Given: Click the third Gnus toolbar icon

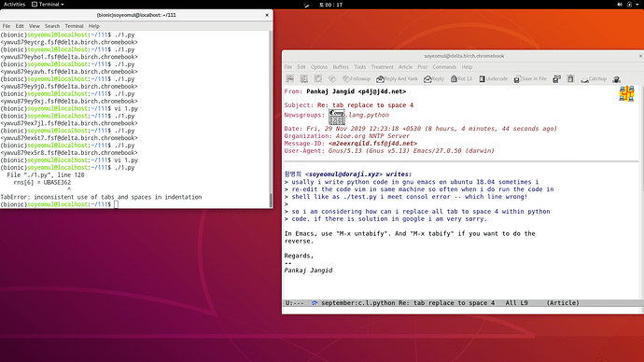Looking at the screenshot, I should (318, 78).
